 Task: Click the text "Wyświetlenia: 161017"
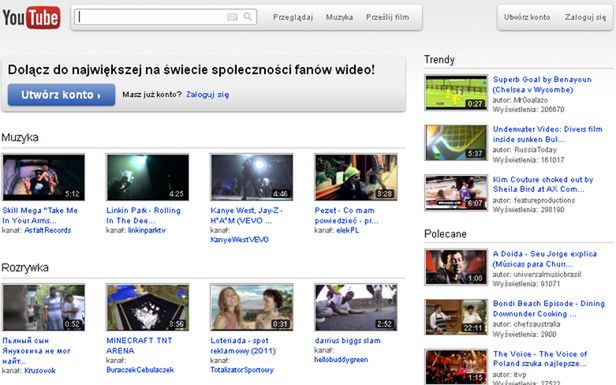click(528, 160)
